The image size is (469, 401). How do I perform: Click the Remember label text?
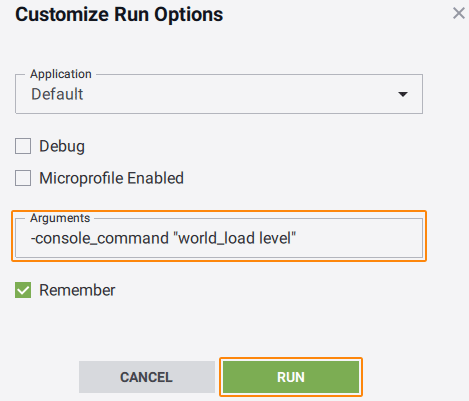point(77,290)
